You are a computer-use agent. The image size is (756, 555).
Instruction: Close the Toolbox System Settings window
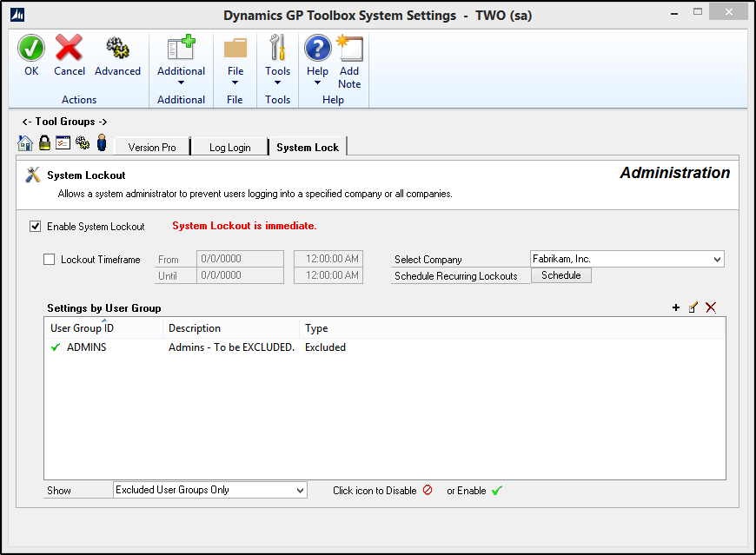tap(729, 12)
